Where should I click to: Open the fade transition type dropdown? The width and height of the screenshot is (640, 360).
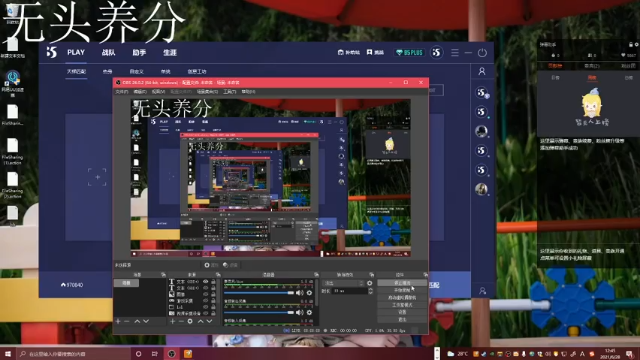click(x=343, y=283)
